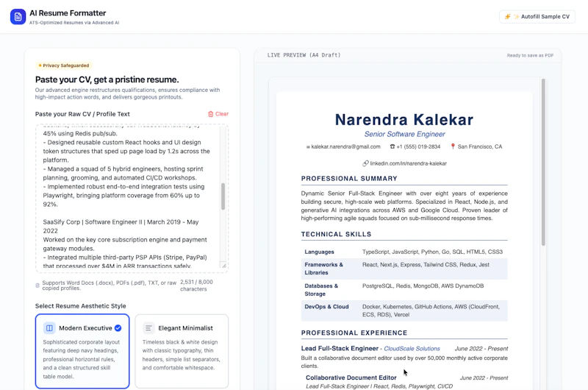Screen dimensions: 588x390
Task: Click the San Francisco, CA location text
Action: [480, 146]
